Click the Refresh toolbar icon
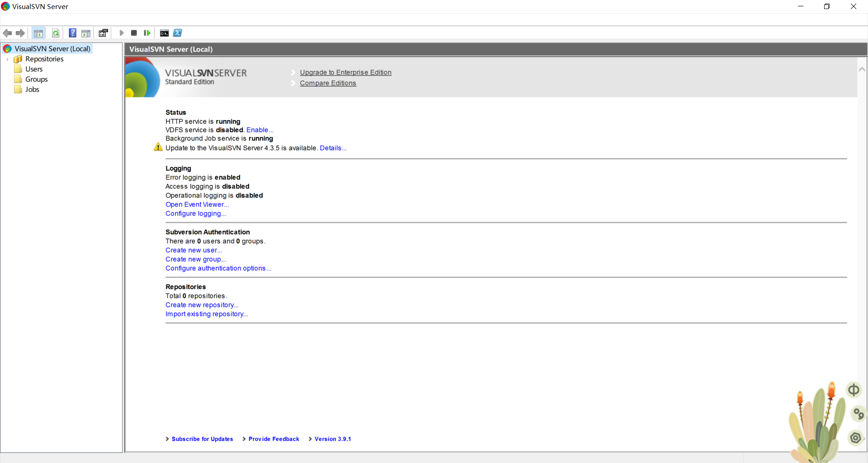The width and height of the screenshot is (868, 463). tap(56, 33)
